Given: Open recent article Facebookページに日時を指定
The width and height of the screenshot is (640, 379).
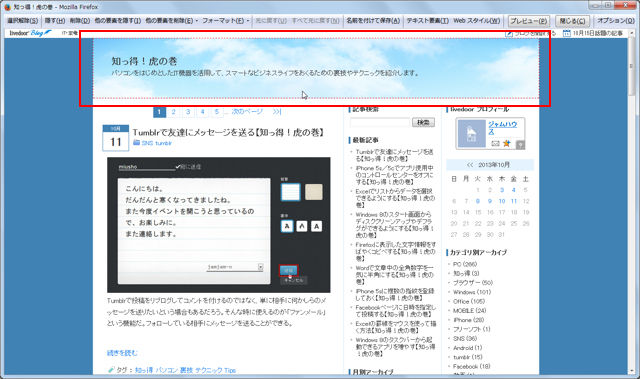Looking at the screenshot, I should pyautogui.click(x=395, y=311).
